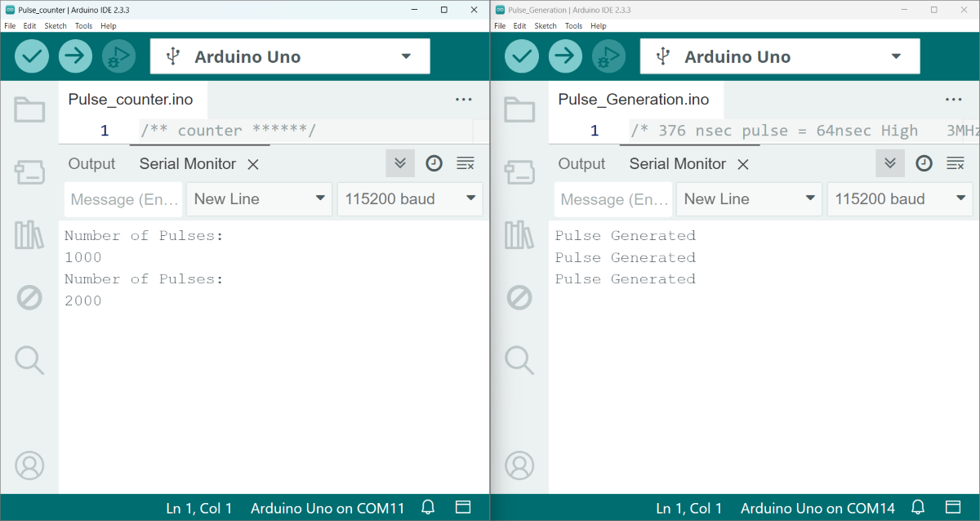Click serial output value '2000'
980x521 pixels.
point(83,301)
